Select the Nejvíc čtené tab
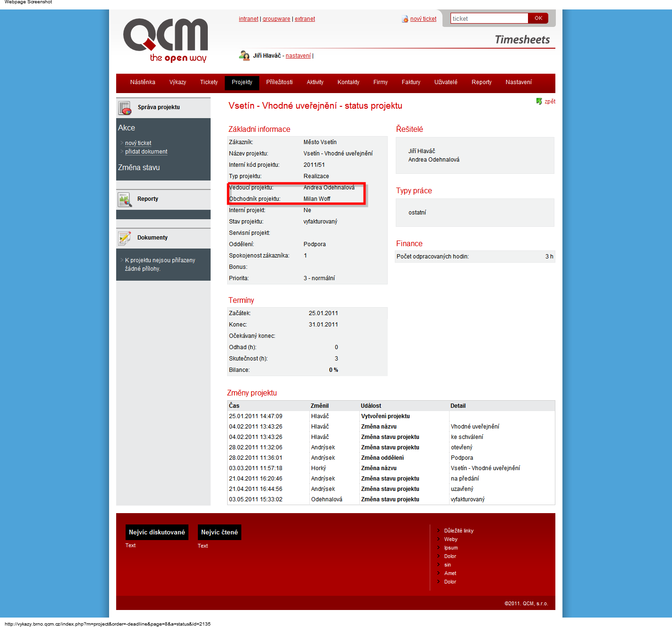This screenshot has width=672, height=627. coord(219,532)
